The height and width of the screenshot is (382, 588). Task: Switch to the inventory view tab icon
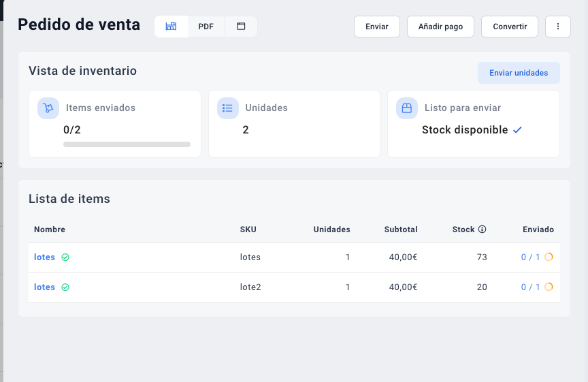[171, 27]
